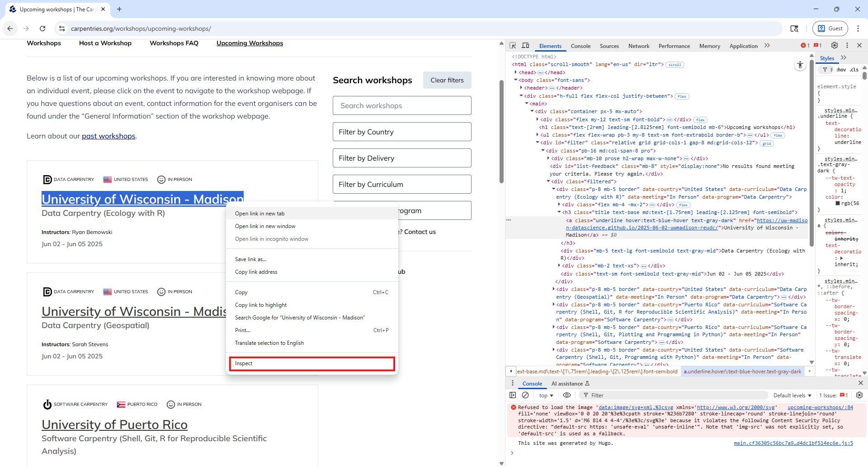Screen dimensions: 868x467
Task: Open DevTools settings gear
Action: click(x=835, y=45)
